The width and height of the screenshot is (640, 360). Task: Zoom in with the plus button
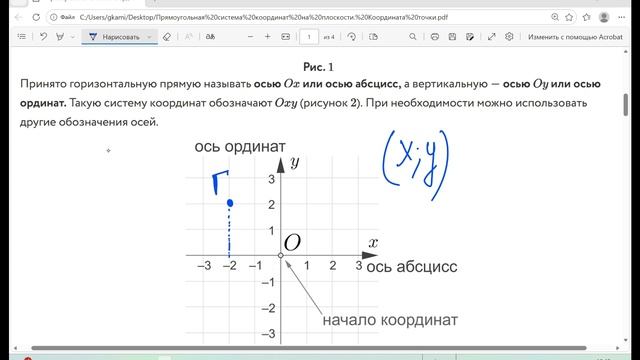pyautogui.click(x=268, y=37)
